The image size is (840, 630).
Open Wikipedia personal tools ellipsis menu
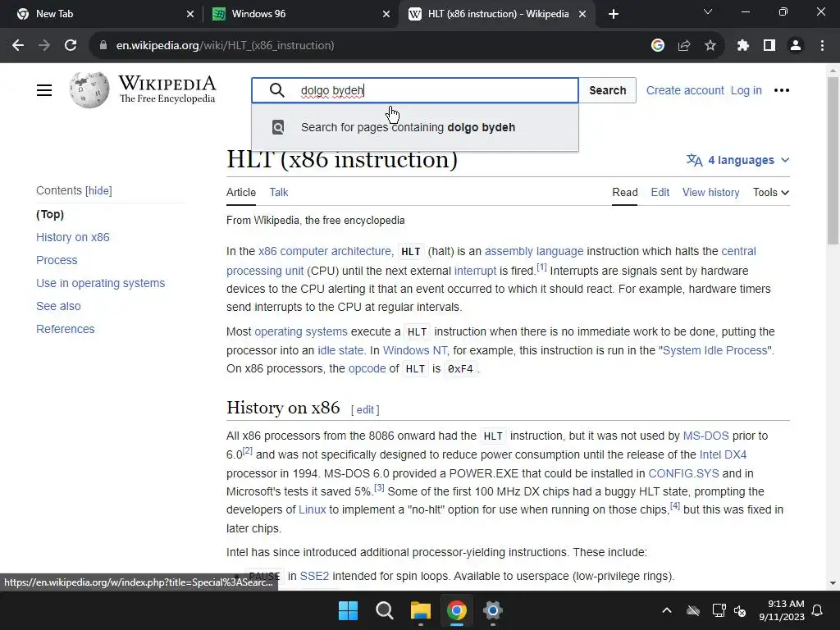pyautogui.click(x=782, y=90)
